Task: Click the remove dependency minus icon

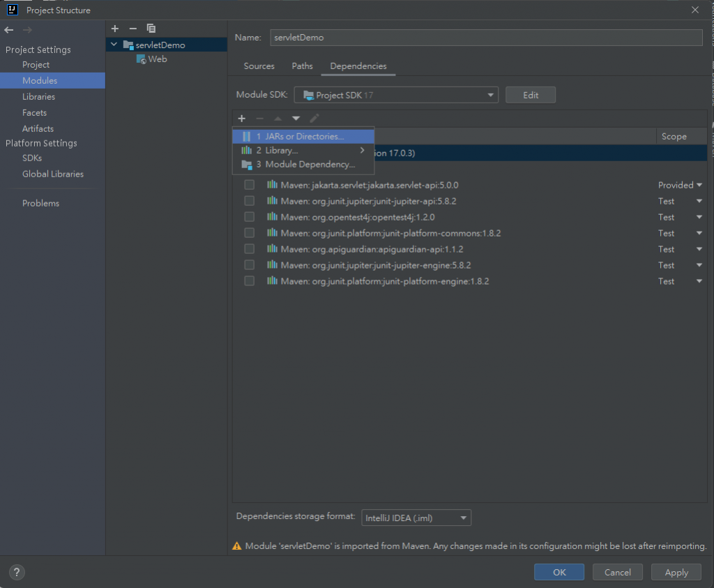Action: click(x=259, y=119)
